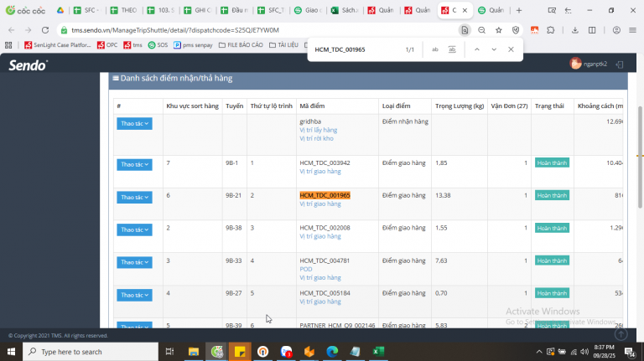644x361 pixels.
Task: Expand Thao tác dropdown for HCM_TDC_003942
Action: pos(134,164)
